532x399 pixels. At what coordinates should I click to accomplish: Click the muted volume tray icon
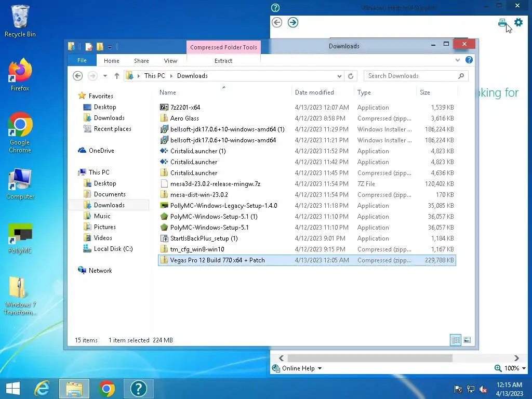click(x=483, y=389)
